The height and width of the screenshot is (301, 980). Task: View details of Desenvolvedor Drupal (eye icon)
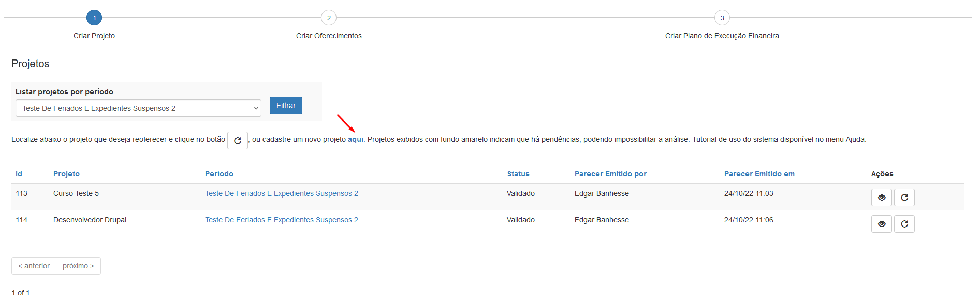[x=881, y=224]
